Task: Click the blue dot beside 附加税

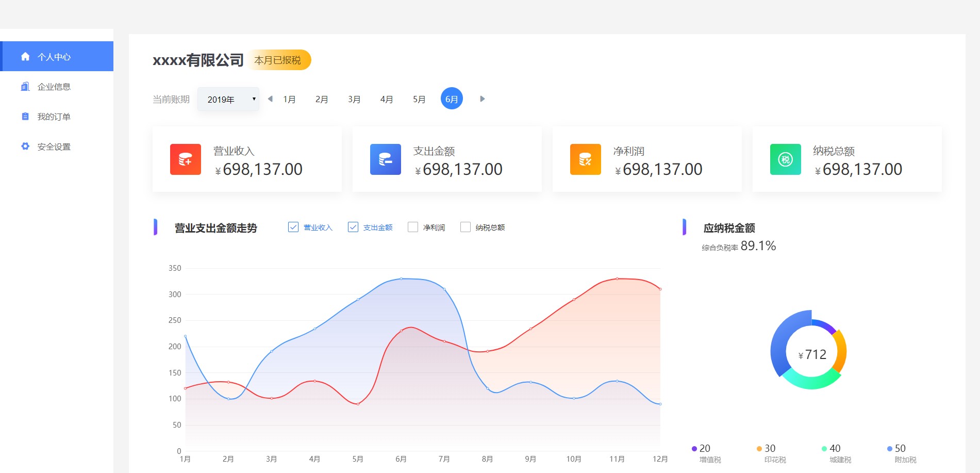Action: 889,448
